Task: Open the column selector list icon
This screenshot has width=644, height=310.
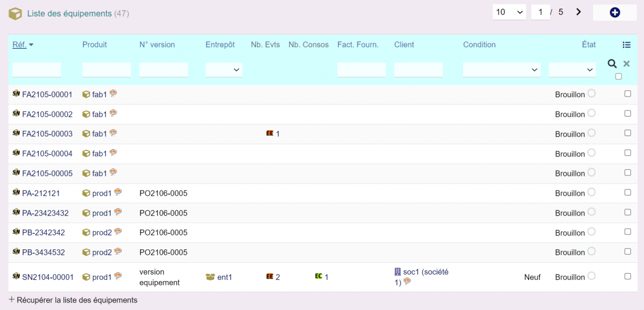Action: 626,45
